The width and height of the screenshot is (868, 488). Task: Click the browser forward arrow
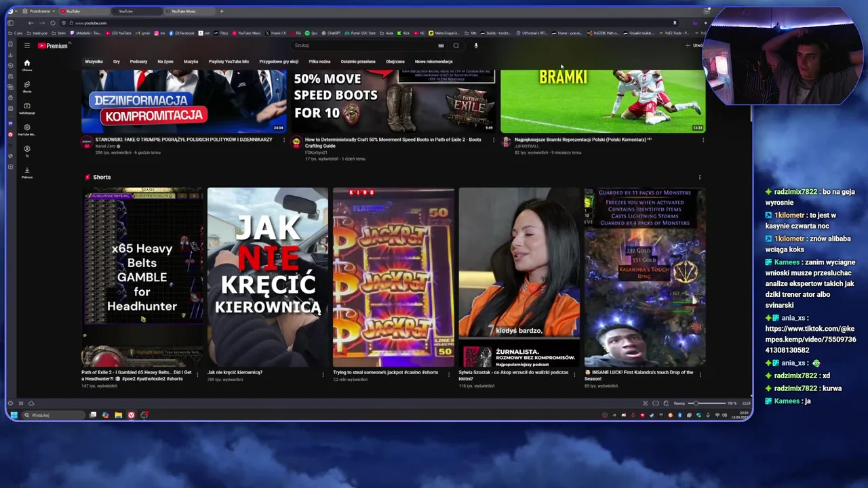click(41, 23)
